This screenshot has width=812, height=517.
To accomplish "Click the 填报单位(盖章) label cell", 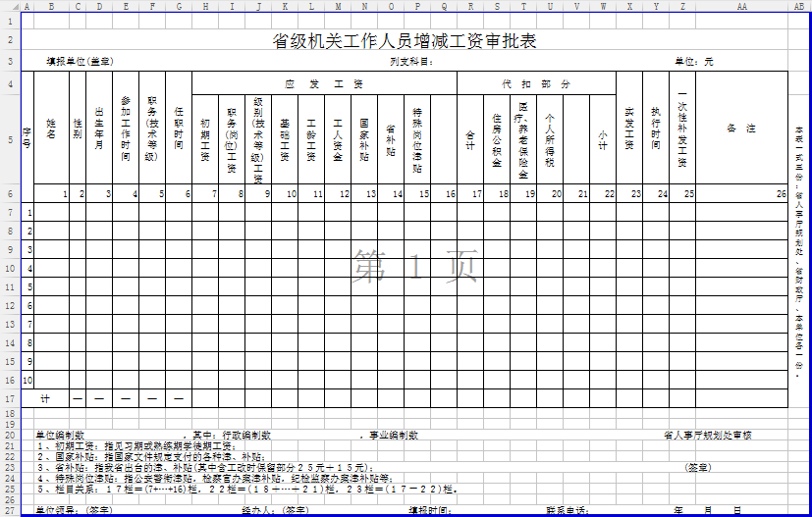I will click(81, 62).
